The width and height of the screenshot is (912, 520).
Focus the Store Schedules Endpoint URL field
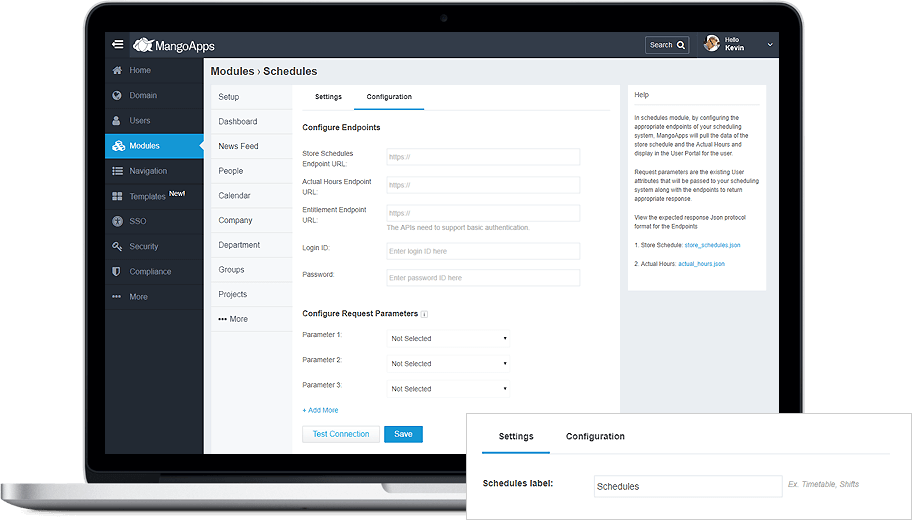(483, 157)
